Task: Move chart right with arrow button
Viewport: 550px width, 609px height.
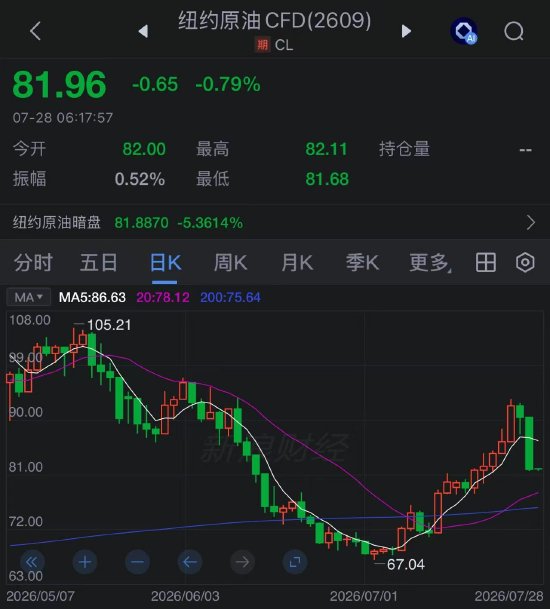Action: coord(242,562)
